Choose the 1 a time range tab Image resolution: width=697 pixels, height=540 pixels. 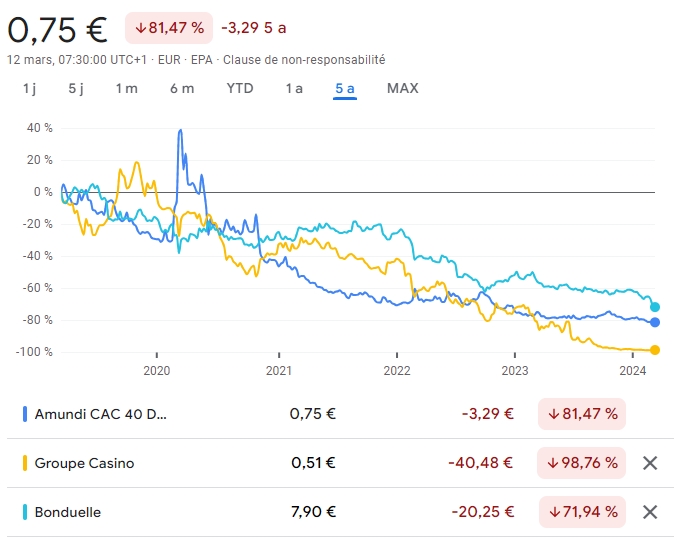point(294,88)
